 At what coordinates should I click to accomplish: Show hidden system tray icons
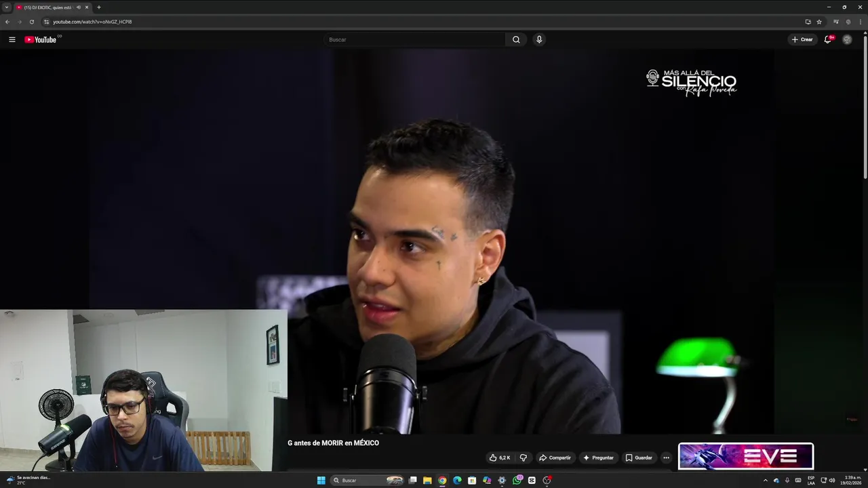click(x=766, y=481)
